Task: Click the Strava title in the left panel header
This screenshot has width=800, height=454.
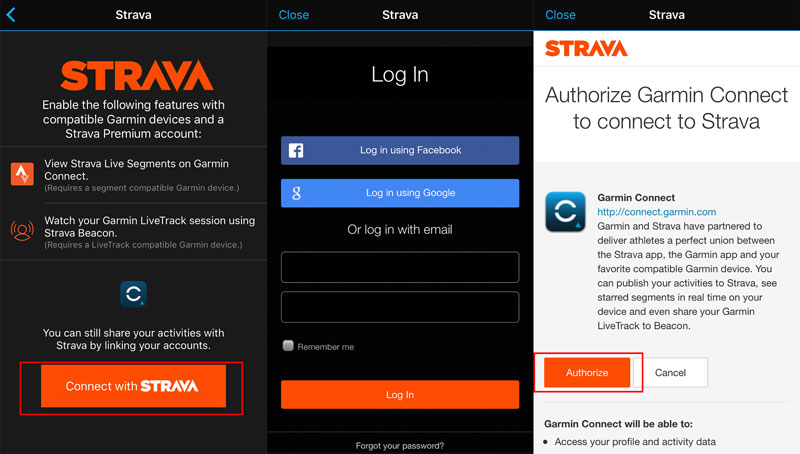Action: click(133, 15)
